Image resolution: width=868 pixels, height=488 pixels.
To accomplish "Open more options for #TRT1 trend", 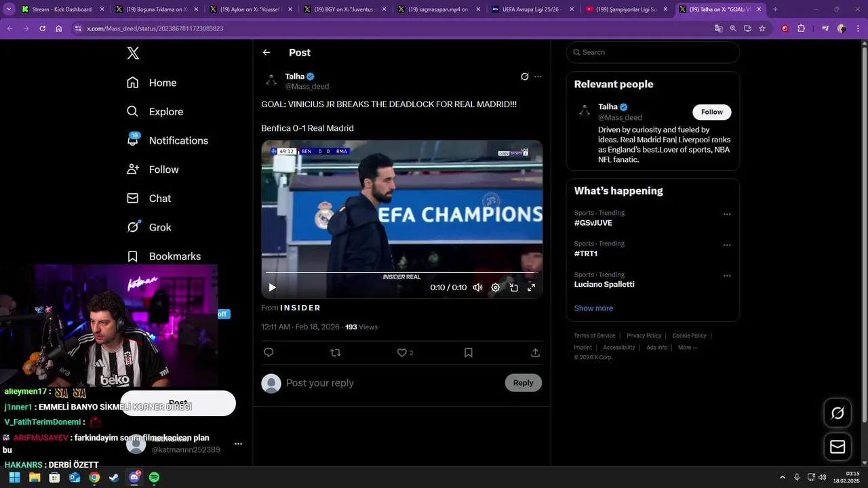I will (727, 245).
